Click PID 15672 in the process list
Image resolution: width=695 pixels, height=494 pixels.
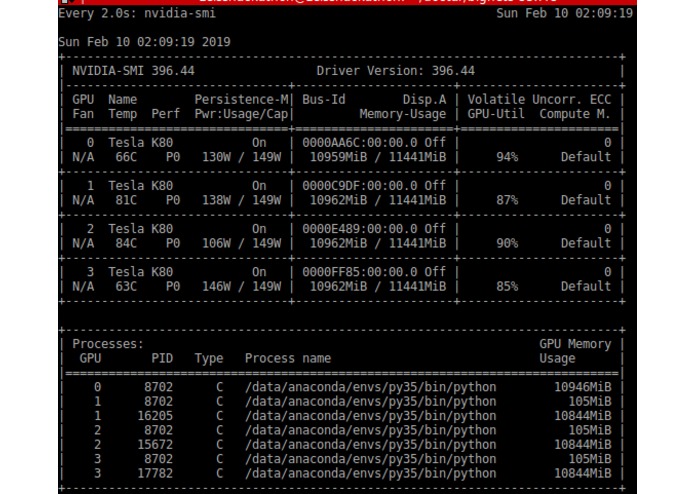(155, 445)
